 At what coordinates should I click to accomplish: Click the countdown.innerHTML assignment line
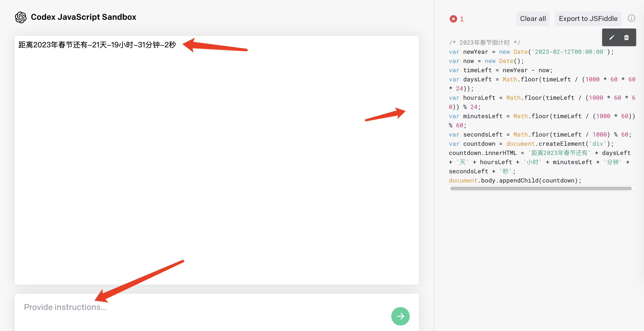click(x=540, y=162)
